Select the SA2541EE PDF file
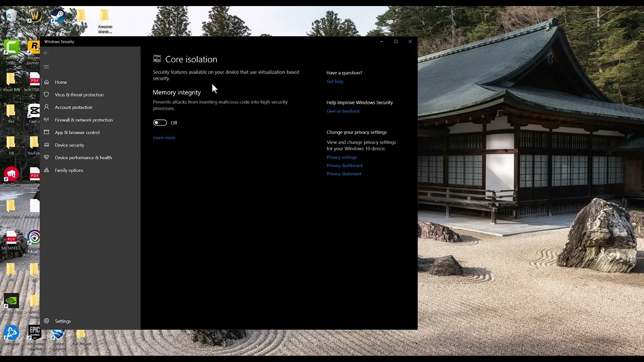The width and height of the screenshot is (644, 362). [x=11, y=240]
